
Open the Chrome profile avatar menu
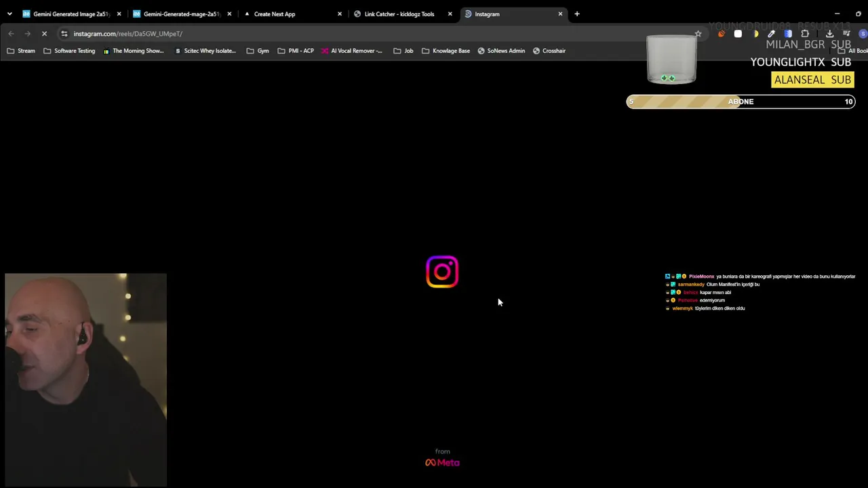point(863,33)
